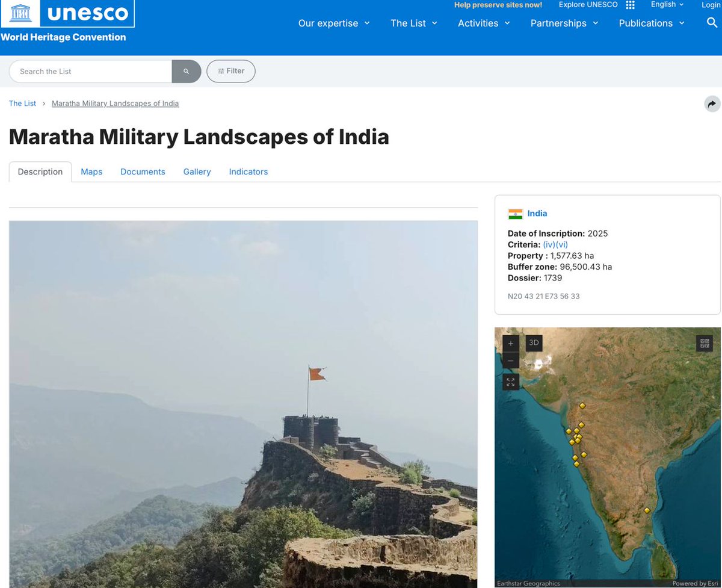Open the site search magnifier in navbar

pos(712,23)
